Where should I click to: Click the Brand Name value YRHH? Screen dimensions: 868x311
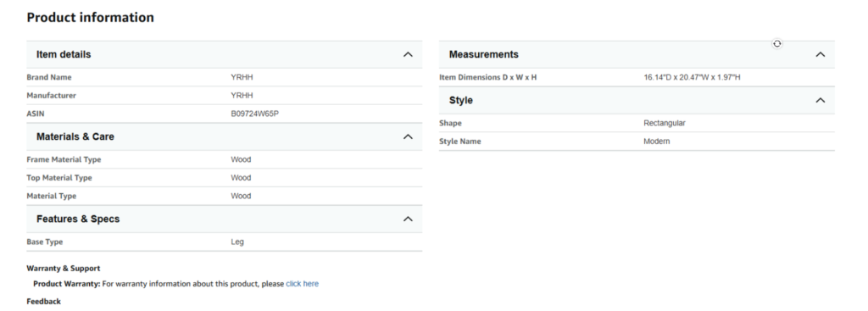click(x=242, y=77)
